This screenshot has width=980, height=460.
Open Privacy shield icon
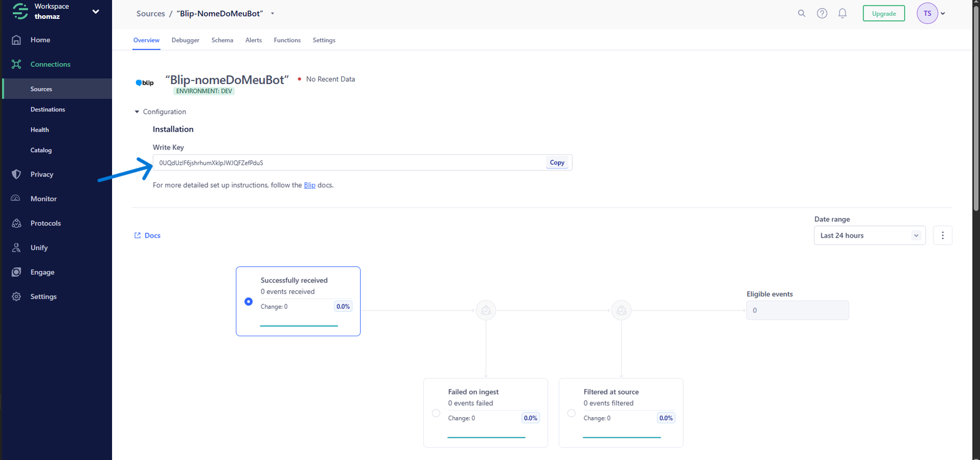pyautogui.click(x=17, y=175)
